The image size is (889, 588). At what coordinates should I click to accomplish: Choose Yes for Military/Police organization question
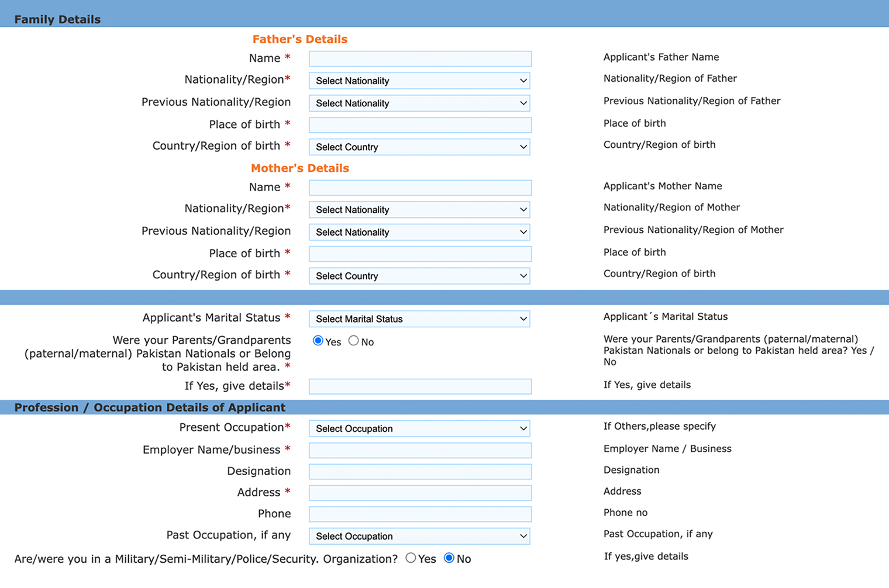point(411,558)
